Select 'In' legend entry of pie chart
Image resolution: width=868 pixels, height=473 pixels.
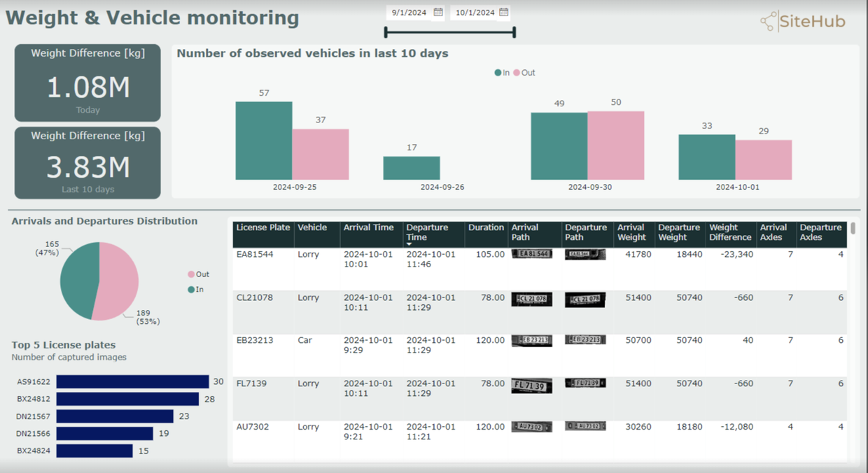pos(195,290)
